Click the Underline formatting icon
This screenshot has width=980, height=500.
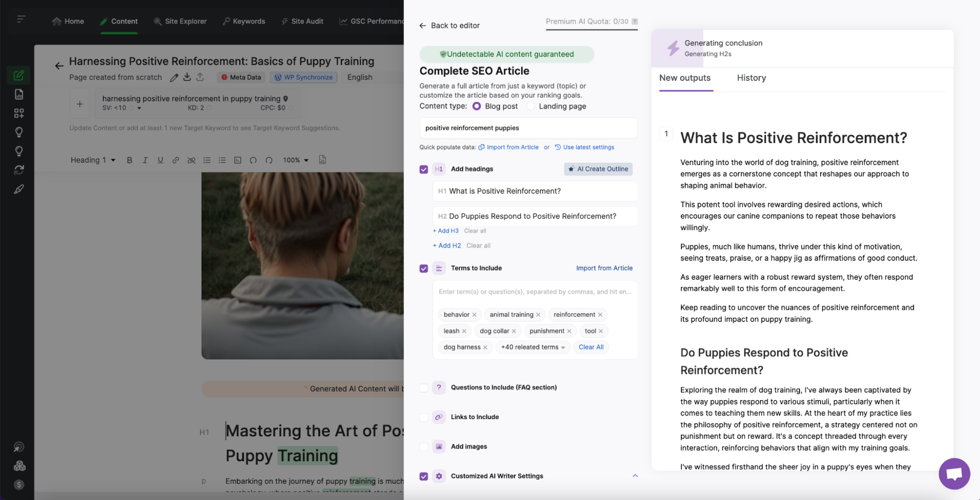160,160
